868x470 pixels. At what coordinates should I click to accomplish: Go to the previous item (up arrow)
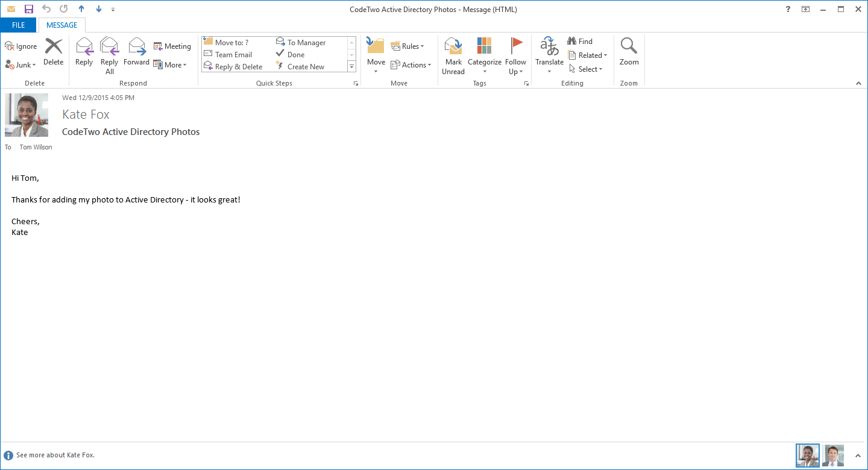pos(81,9)
